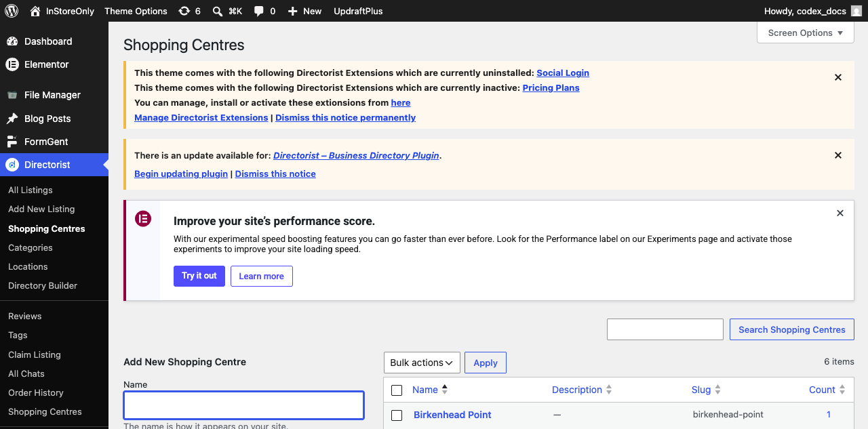868x429 pixels.
Task: Click the Try it out button
Action: [x=199, y=276]
